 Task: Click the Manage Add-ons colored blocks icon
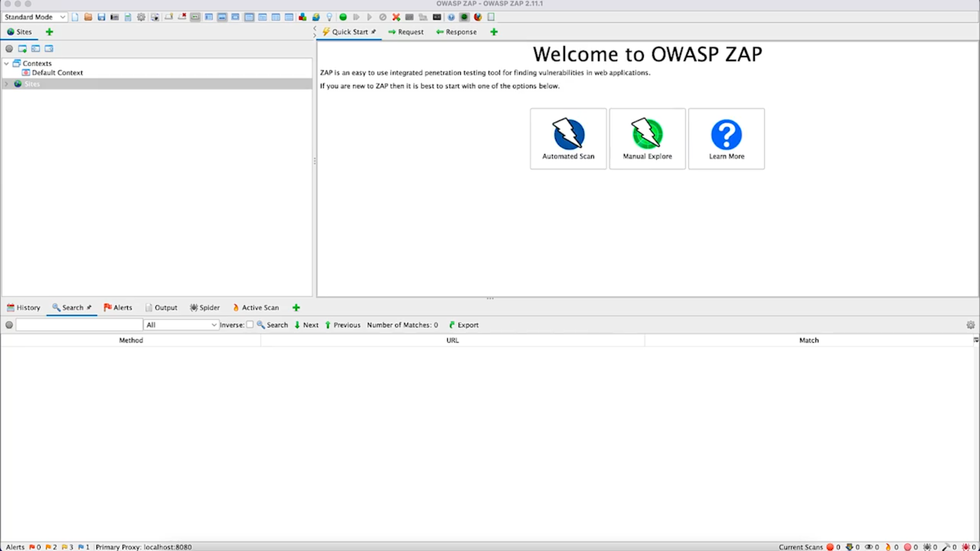pos(302,17)
